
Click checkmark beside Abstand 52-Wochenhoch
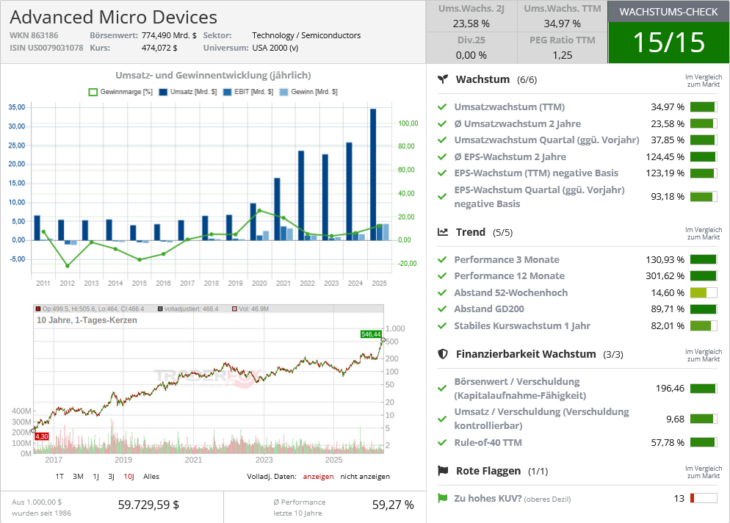[x=442, y=293]
